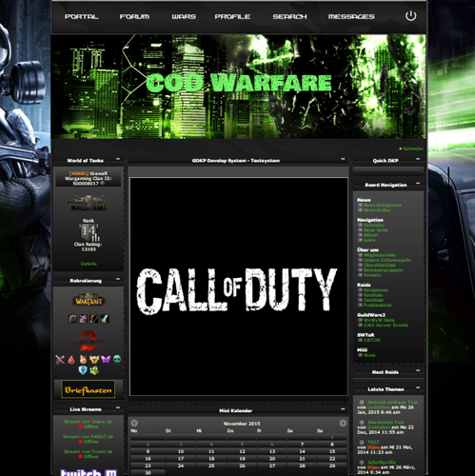Click the Guild Wars 2 dragon logo
The height and width of the screenshot is (476, 475).
click(89, 341)
